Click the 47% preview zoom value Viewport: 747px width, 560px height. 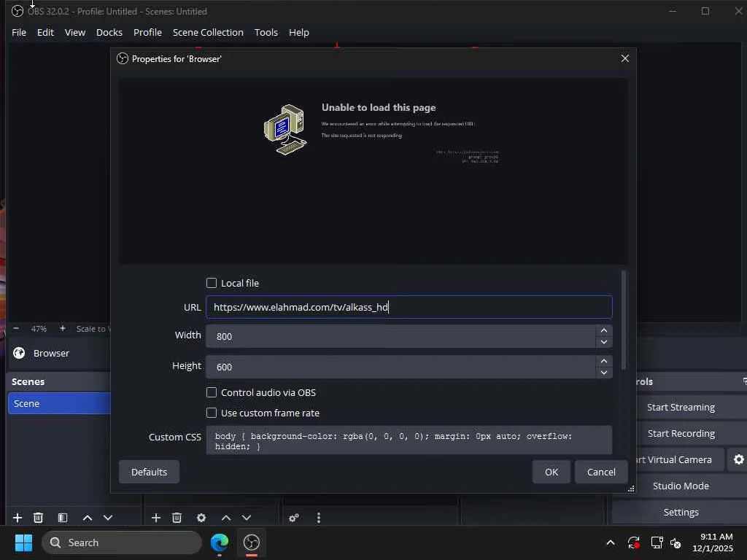click(39, 329)
